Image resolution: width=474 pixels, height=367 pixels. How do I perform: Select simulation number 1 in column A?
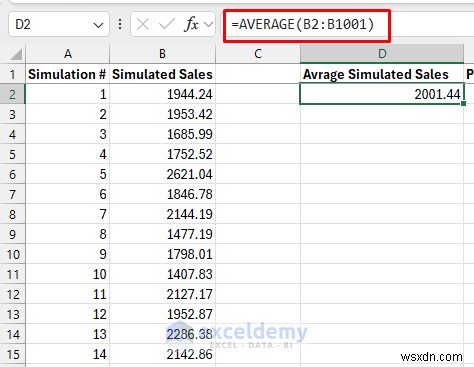[x=68, y=94]
